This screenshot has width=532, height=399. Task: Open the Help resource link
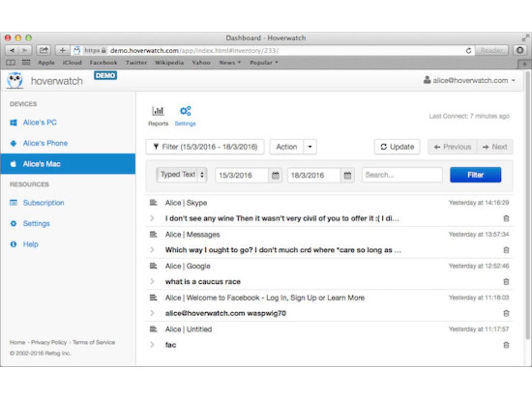tap(31, 244)
